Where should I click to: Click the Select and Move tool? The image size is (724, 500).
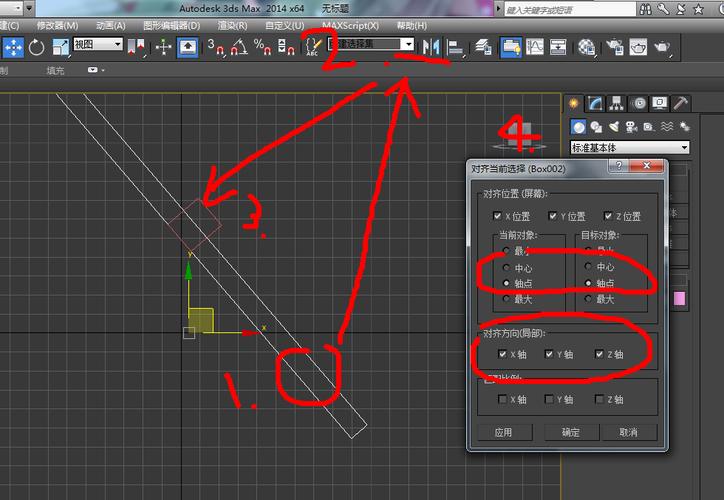point(13,46)
